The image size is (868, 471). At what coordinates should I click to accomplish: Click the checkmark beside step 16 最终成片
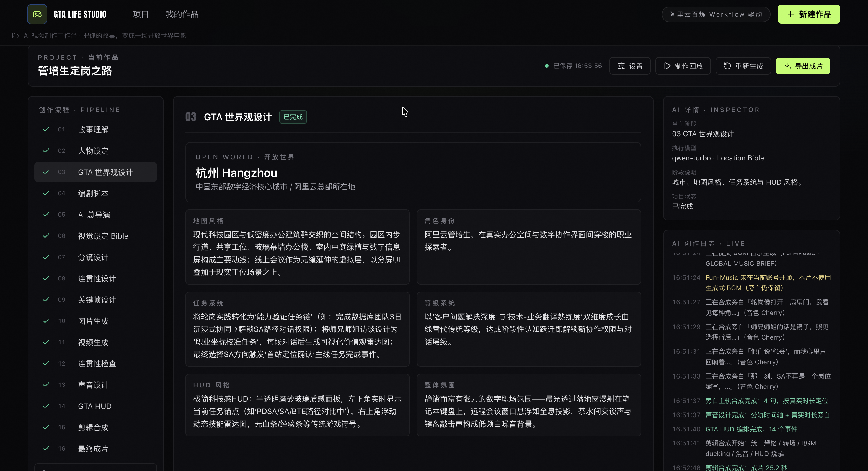click(x=46, y=449)
